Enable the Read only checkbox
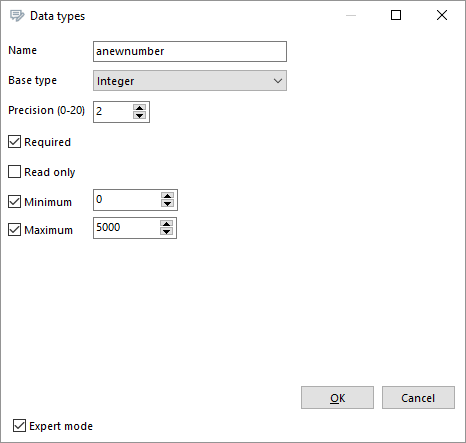Screen dimensions: 466x443 (14, 172)
